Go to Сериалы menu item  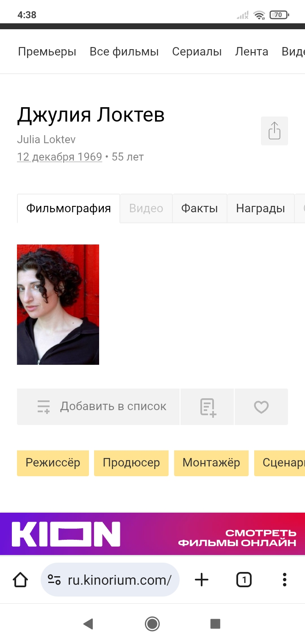point(197,52)
